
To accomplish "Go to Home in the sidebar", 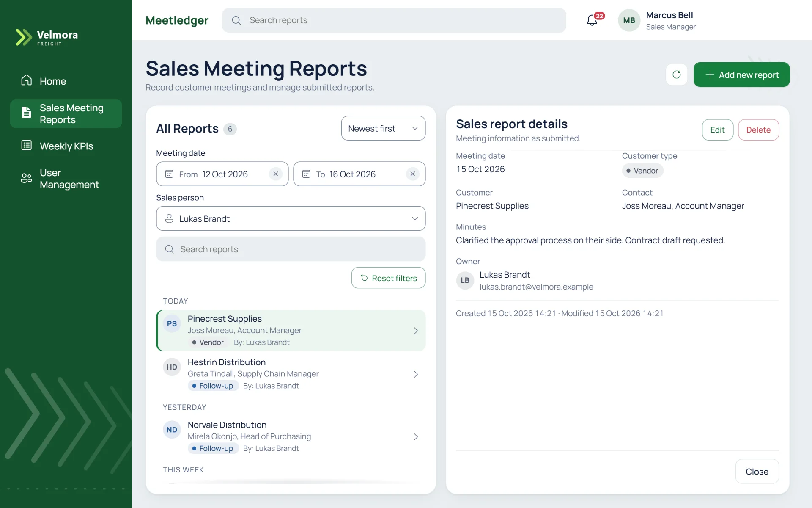I will pyautogui.click(x=66, y=81).
